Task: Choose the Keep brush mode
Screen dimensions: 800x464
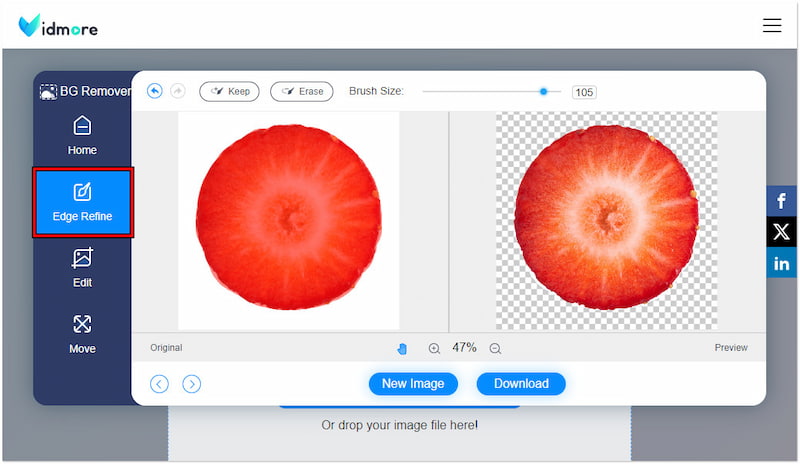Action: tap(229, 91)
